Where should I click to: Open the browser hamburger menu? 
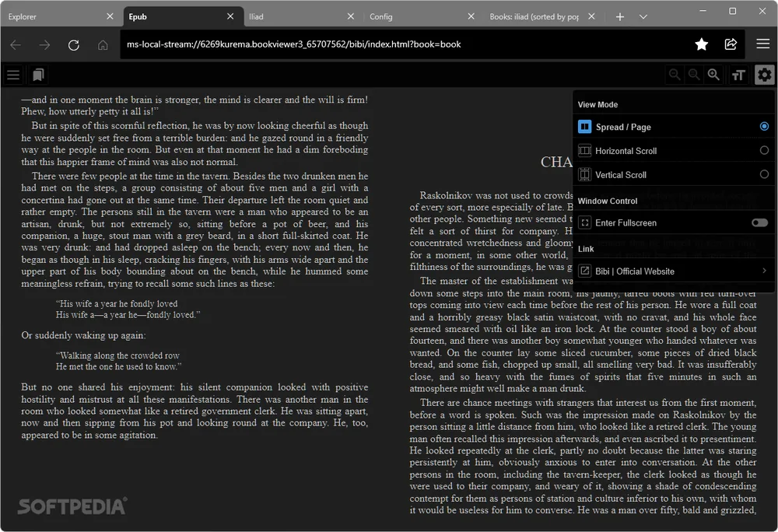coord(763,44)
